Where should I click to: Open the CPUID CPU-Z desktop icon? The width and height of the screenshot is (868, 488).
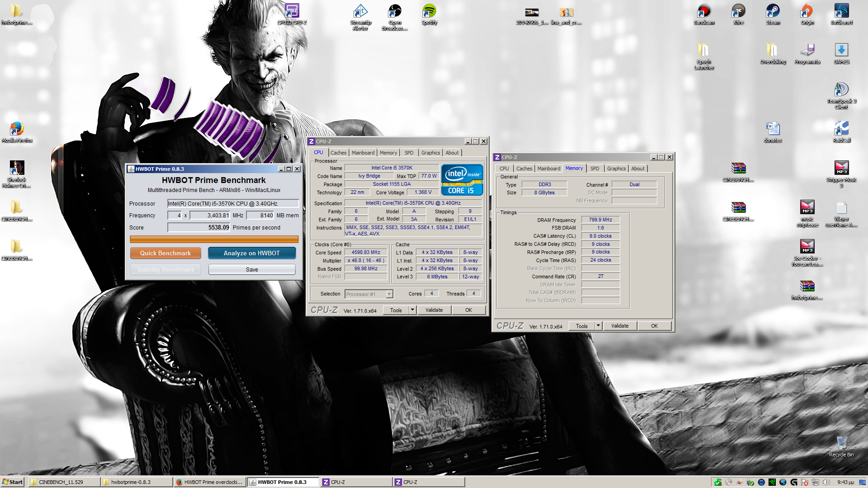point(292,14)
